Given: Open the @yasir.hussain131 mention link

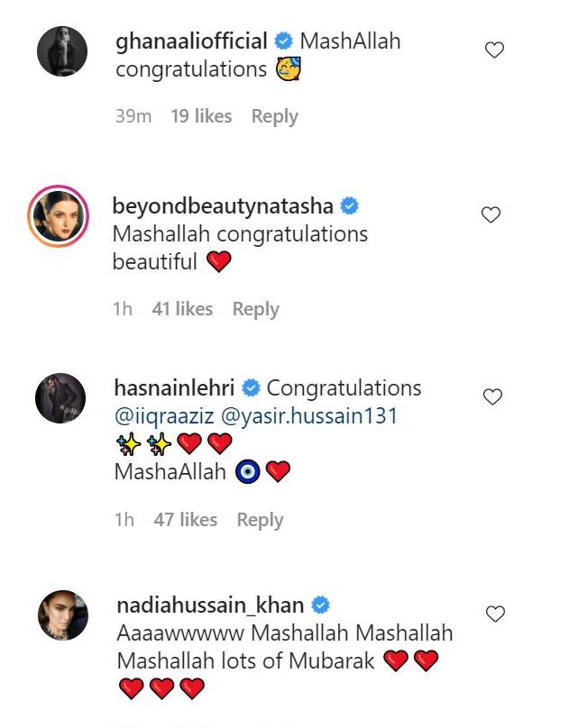Looking at the screenshot, I should click(309, 416).
